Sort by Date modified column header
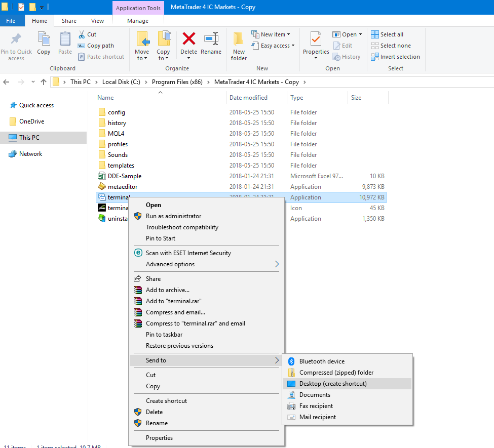Screen dimensions: 494x448 [248, 98]
